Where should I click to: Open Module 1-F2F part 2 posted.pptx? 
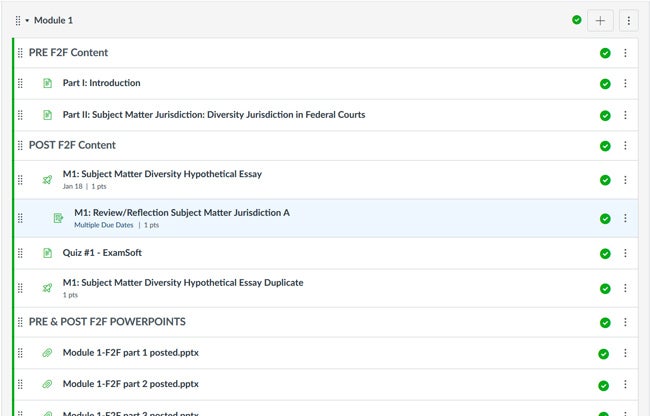click(131, 384)
